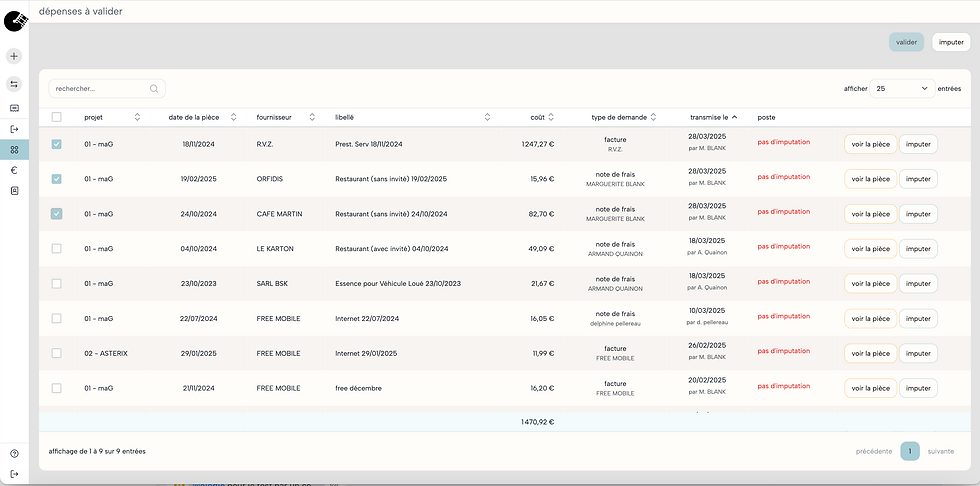Check the LE KARTON row checkbox
Viewport: 980px width, 486px height.
click(56, 249)
